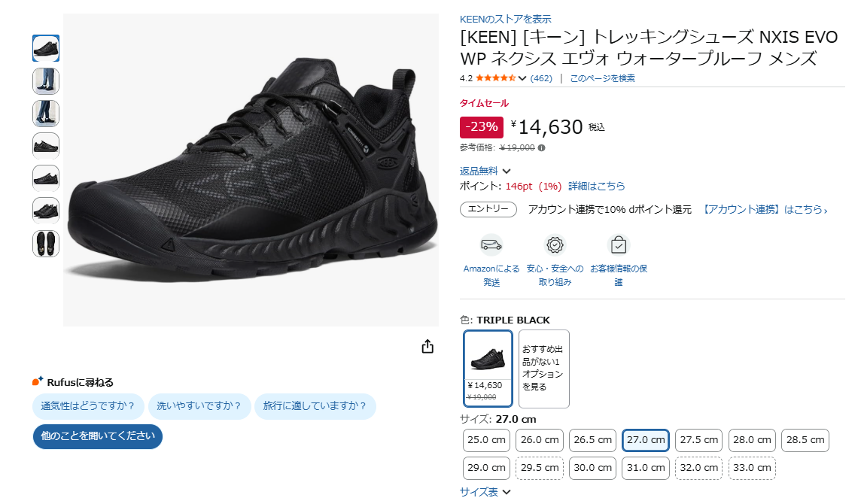This screenshot has width=861, height=504.
Task: Click 他のことを聞いてください button
Action: (98, 436)
